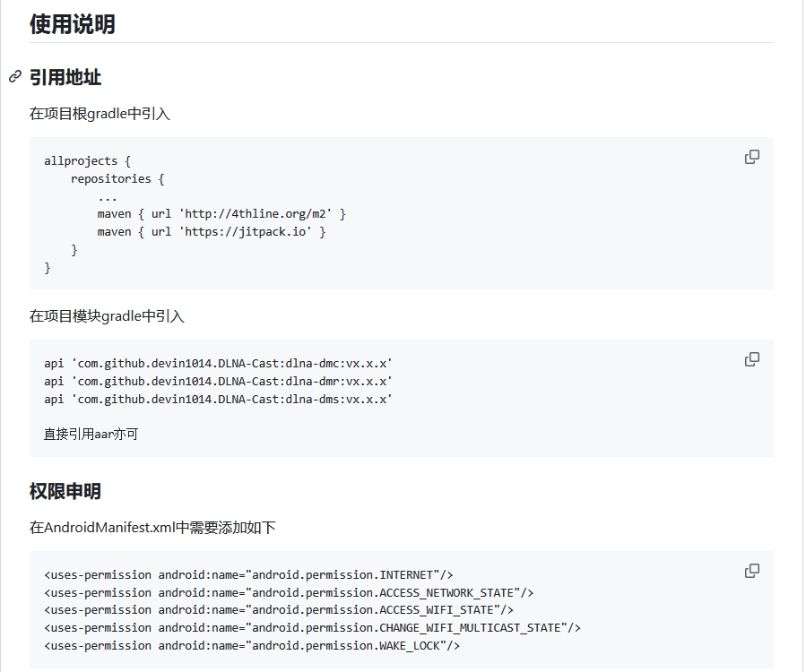Click the 引用地址 heading
The width and height of the screenshot is (806, 672).
pos(65,78)
